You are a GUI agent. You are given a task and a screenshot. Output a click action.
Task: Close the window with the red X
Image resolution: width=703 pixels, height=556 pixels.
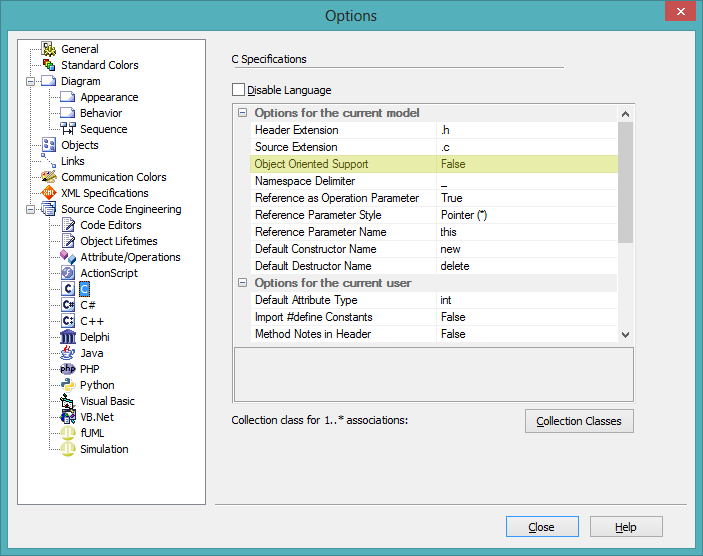(680, 11)
